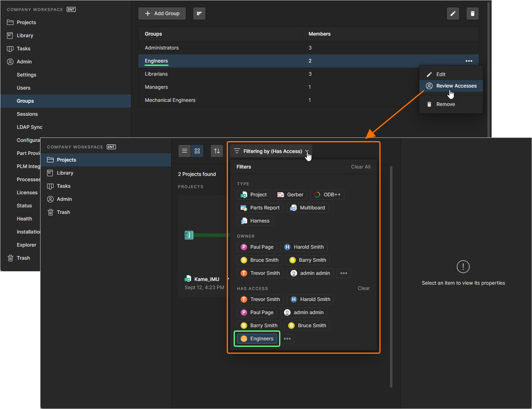Click the pencil edit icon above groups table
532x409 pixels.
tap(453, 13)
